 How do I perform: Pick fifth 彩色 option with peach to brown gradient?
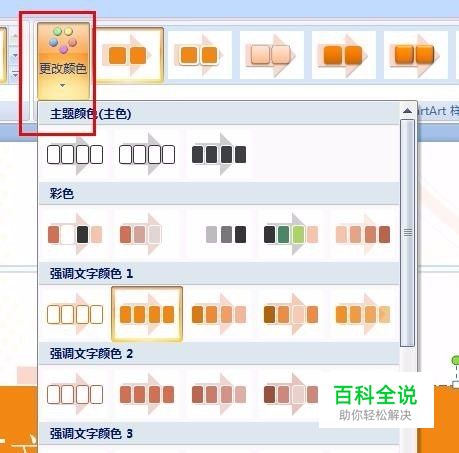click(x=363, y=234)
